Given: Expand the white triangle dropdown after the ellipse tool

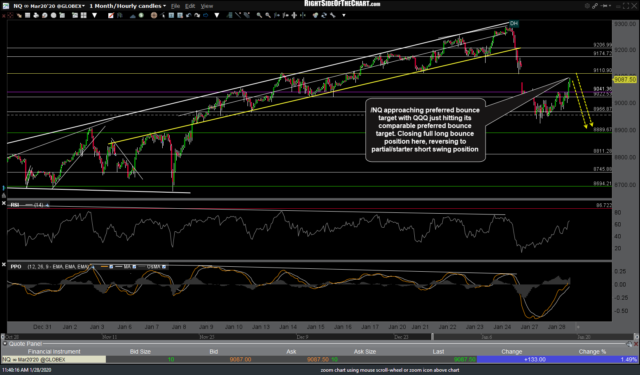Looking at the screenshot, I should (217, 15).
